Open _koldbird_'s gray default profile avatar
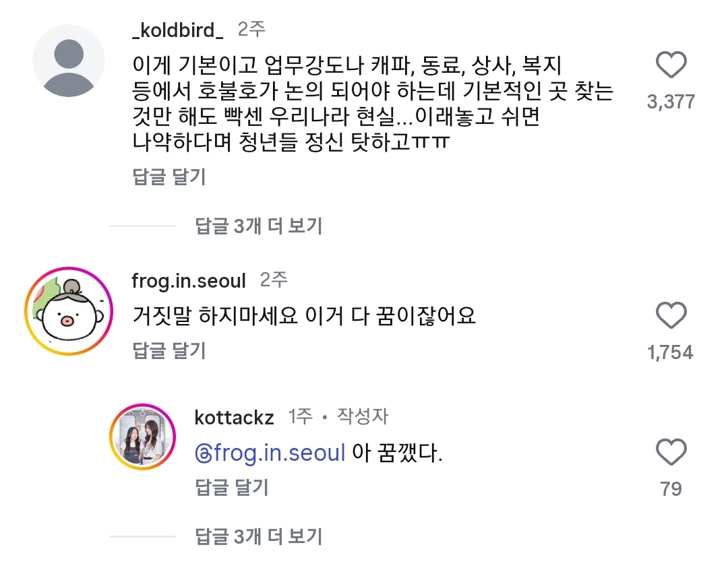Viewport: 728px width, 576px height. click(x=69, y=61)
